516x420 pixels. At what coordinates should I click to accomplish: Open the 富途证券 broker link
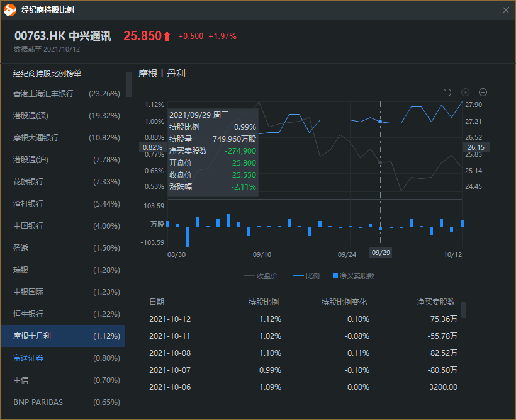[x=28, y=358]
